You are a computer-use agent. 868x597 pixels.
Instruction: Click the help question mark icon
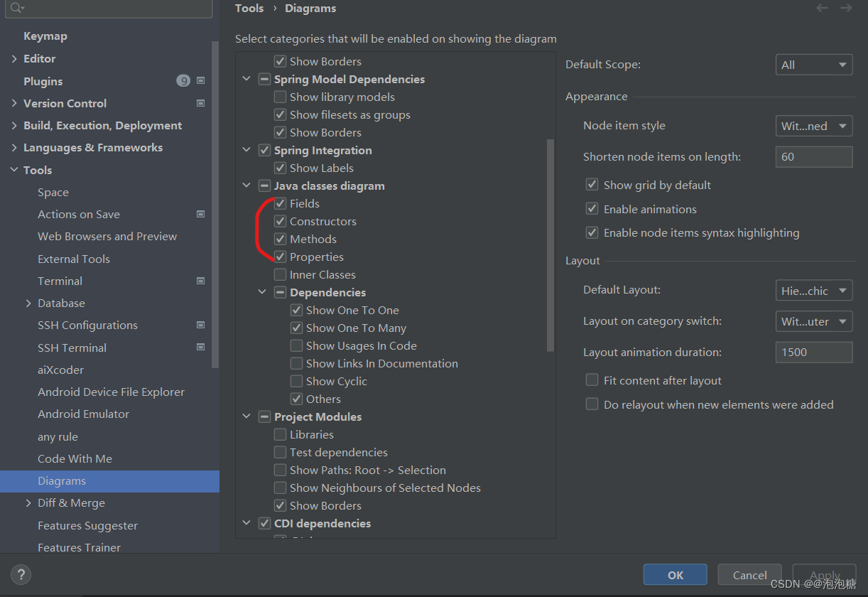coord(20,574)
